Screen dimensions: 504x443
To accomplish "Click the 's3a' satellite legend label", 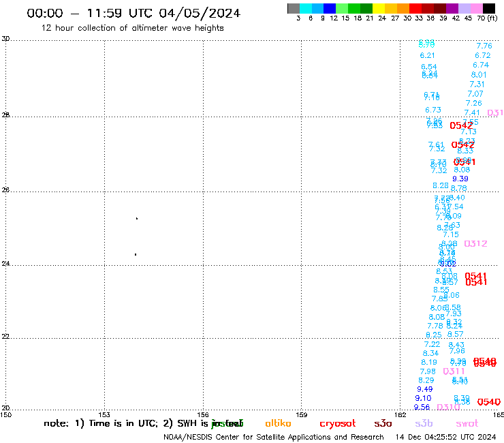I will (383, 424).
